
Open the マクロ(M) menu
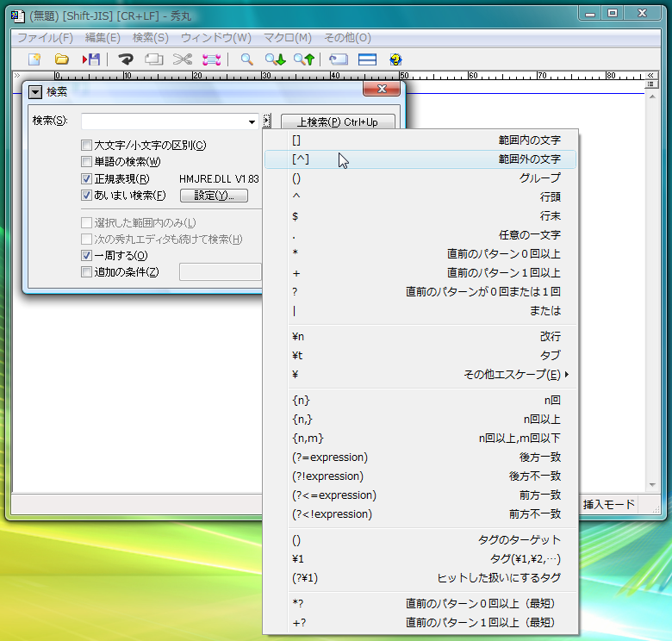pos(287,38)
